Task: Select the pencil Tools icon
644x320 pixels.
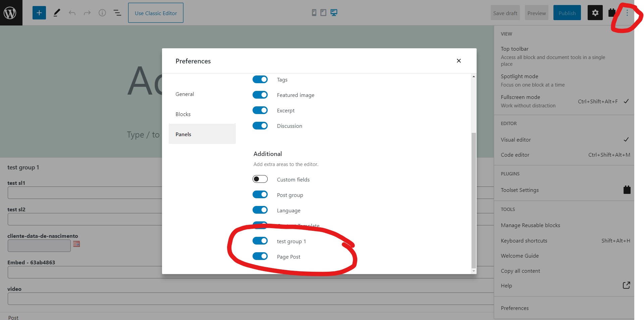Action: (57, 13)
